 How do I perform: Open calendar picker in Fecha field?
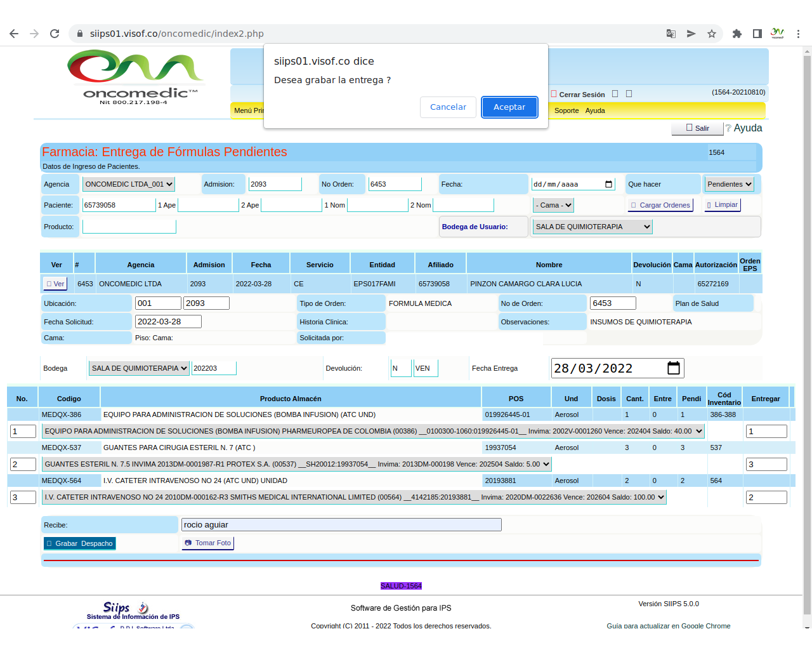(608, 184)
